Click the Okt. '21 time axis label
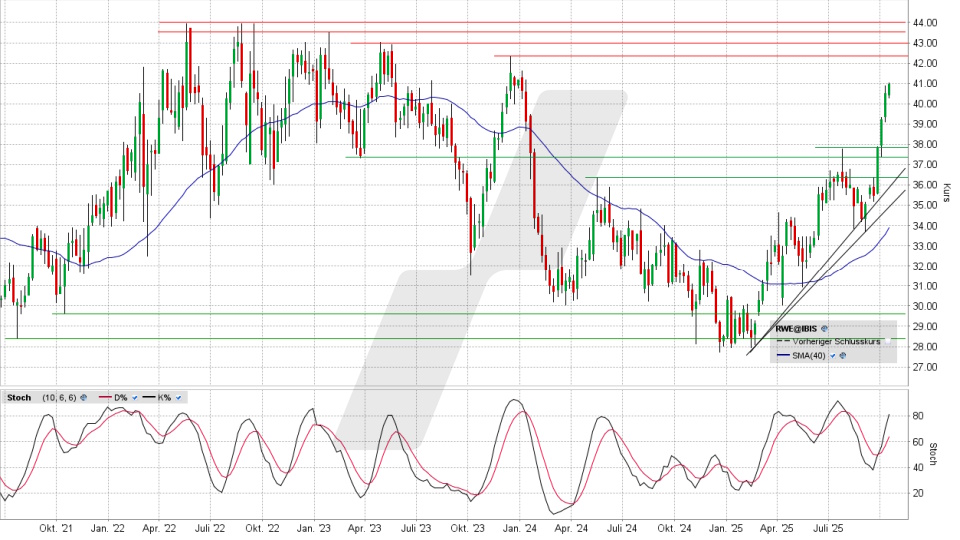 (x=55, y=529)
